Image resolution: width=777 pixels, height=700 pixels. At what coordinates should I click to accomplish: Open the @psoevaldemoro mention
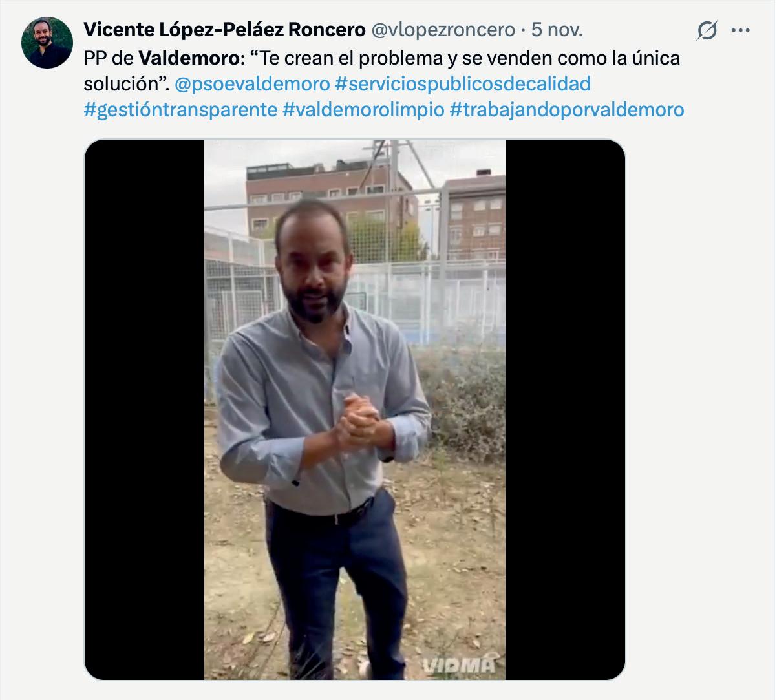[x=252, y=83]
